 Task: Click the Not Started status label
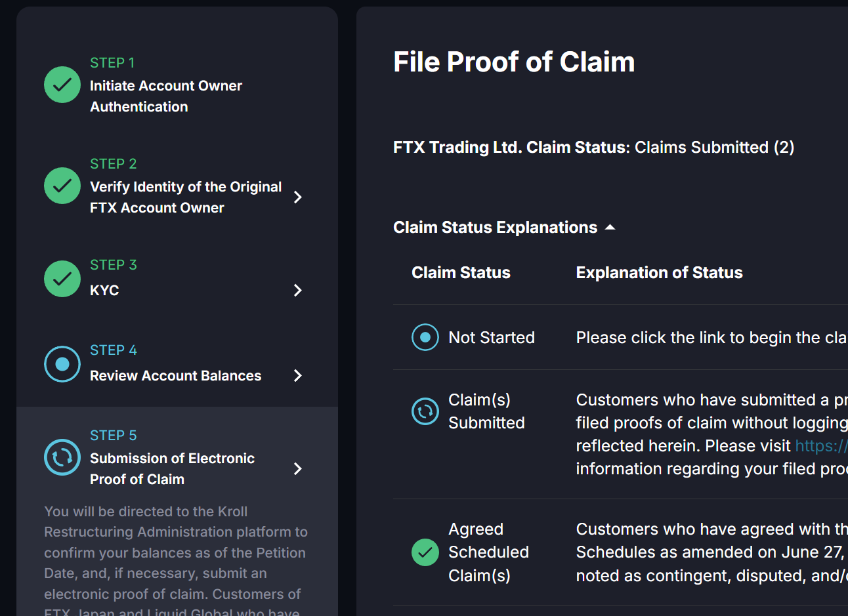click(x=492, y=337)
